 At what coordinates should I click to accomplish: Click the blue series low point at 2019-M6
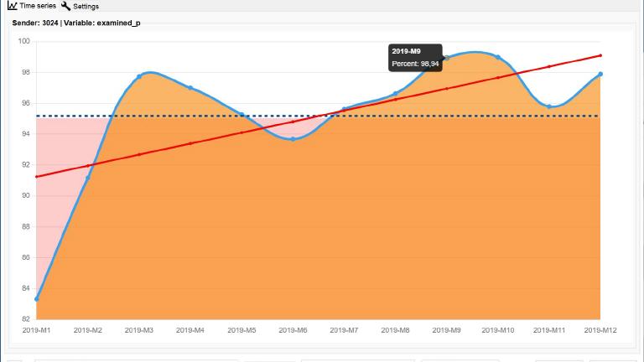pyautogui.click(x=293, y=139)
